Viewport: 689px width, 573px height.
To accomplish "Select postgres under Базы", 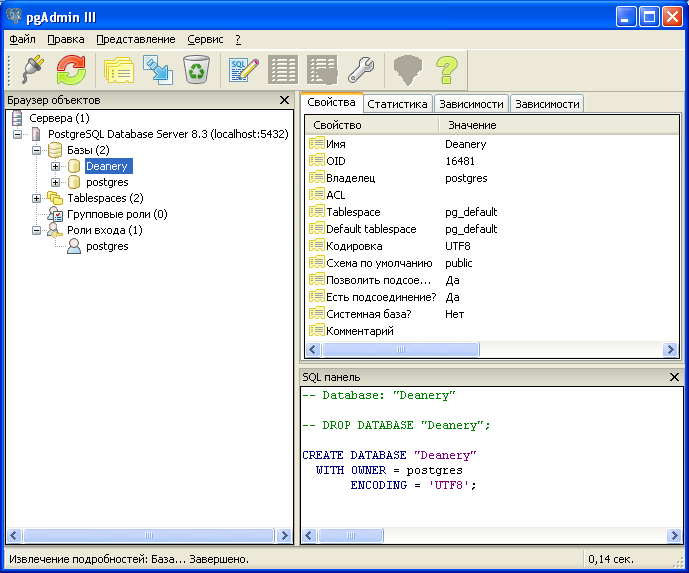I will click(x=107, y=182).
